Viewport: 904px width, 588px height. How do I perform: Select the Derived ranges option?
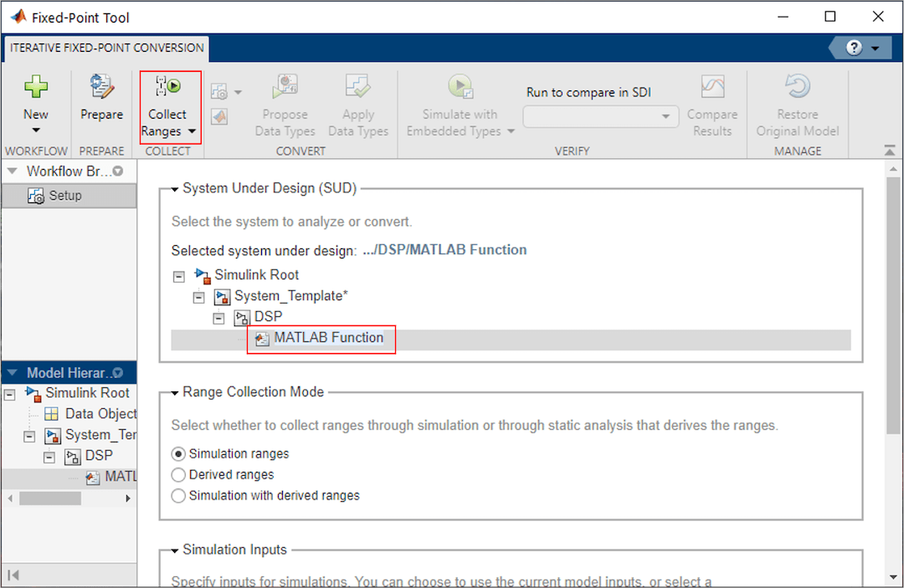tap(178, 475)
